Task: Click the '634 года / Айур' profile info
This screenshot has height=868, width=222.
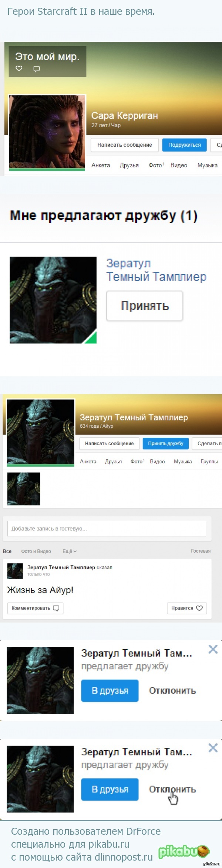Action: [97, 426]
